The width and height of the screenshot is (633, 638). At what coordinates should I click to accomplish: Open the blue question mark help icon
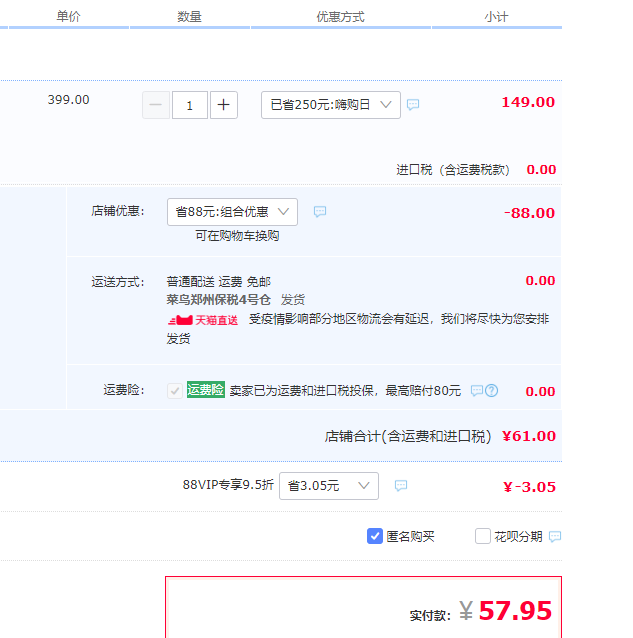491,391
